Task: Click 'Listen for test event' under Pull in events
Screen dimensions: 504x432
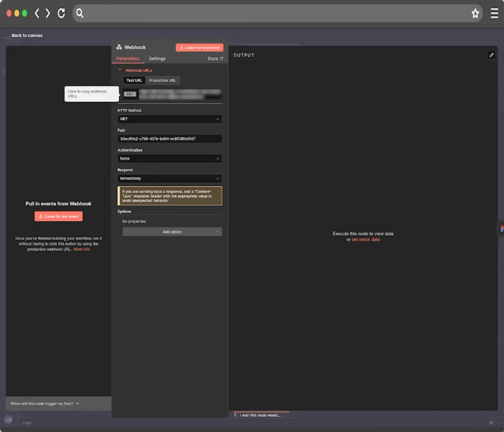Action: tap(59, 216)
